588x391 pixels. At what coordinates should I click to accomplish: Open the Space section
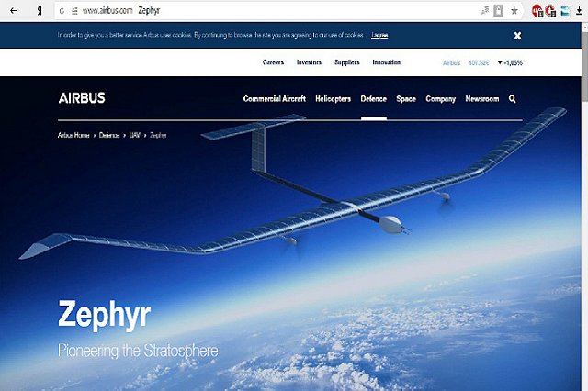coord(406,99)
